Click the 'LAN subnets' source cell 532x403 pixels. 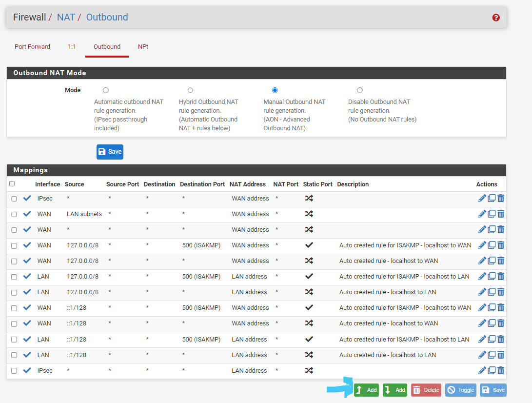pos(84,214)
